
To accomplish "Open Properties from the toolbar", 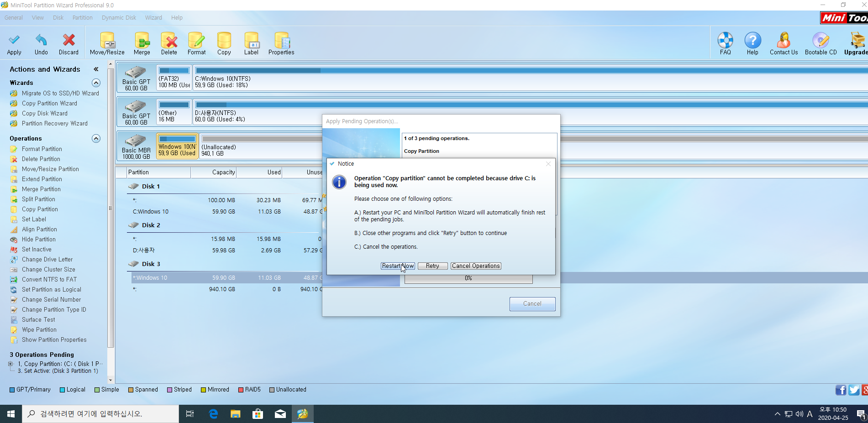I will click(281, 44).
